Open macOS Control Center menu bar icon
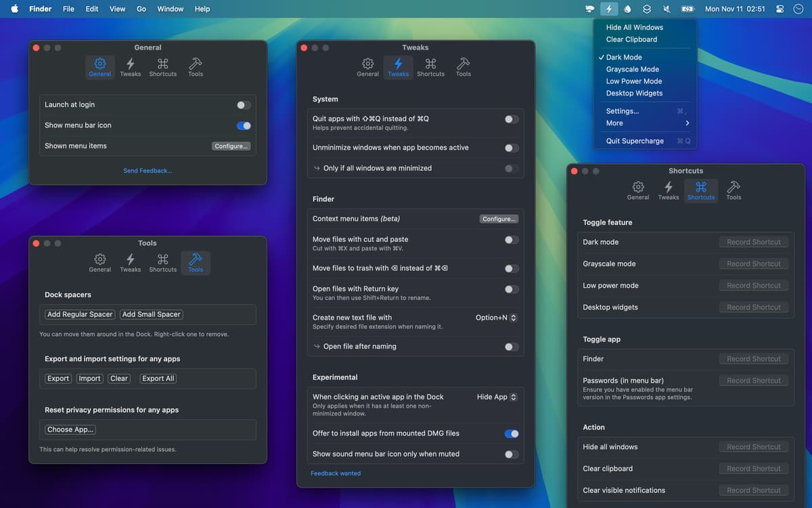The width and height of the screenshot is (812, 508). (780, 9)
